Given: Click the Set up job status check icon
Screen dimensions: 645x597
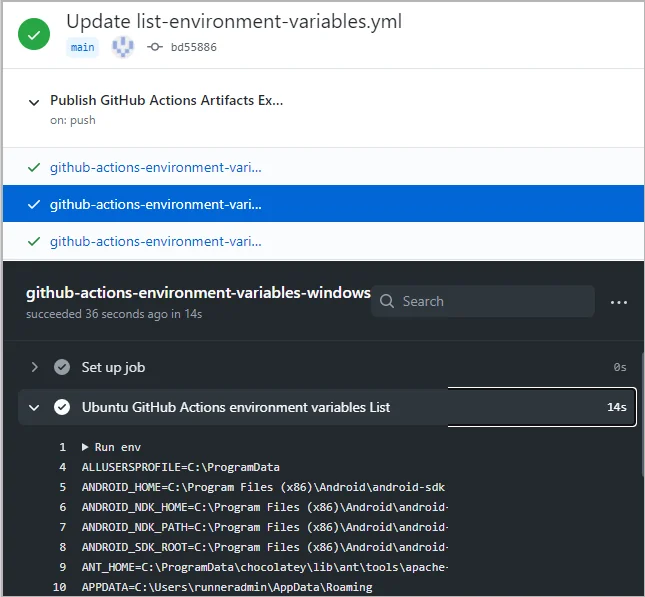Looking at the screenshot, I should pos(62,367).
